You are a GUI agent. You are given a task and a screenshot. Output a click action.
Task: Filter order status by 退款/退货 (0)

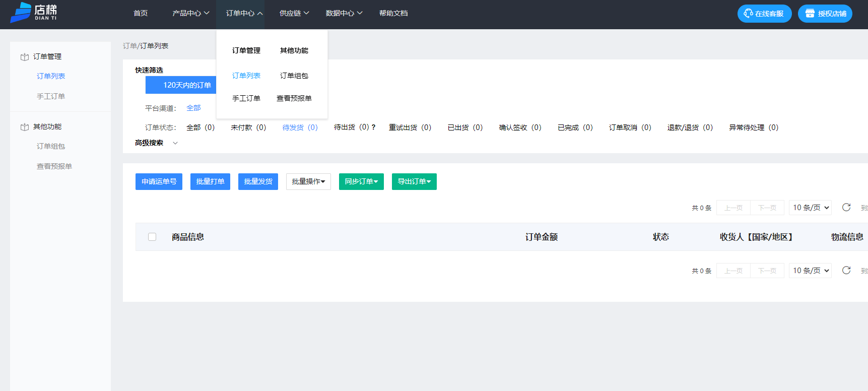pyautogui.click(x=690, y=127)
